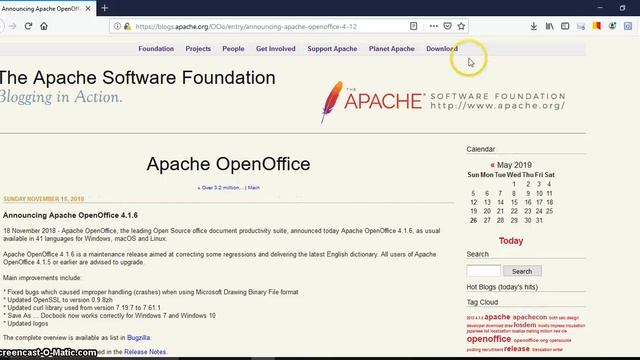Screen dimensions: 640x360
Task: Open the Support Apache menu link
Action: [x=332, y=49]
